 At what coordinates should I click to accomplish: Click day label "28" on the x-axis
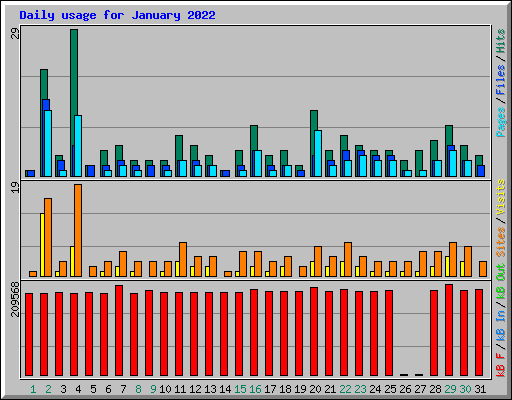(435, 389)
